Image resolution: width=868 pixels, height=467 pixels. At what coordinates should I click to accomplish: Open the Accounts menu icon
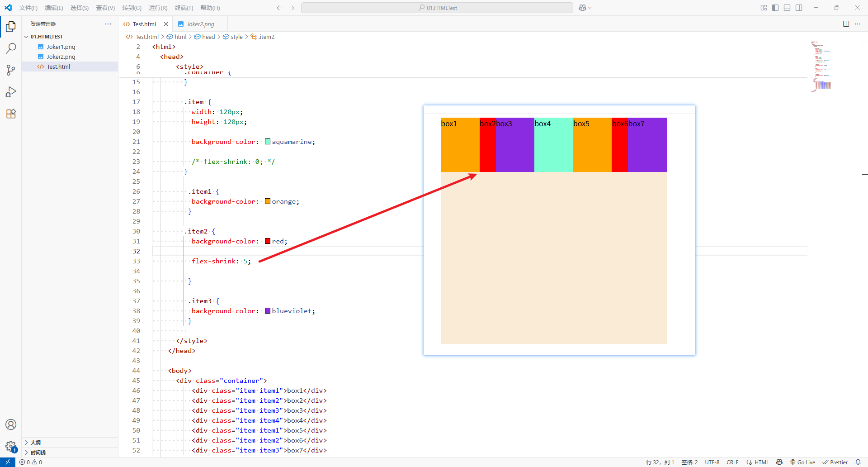[x=11, y=424]
